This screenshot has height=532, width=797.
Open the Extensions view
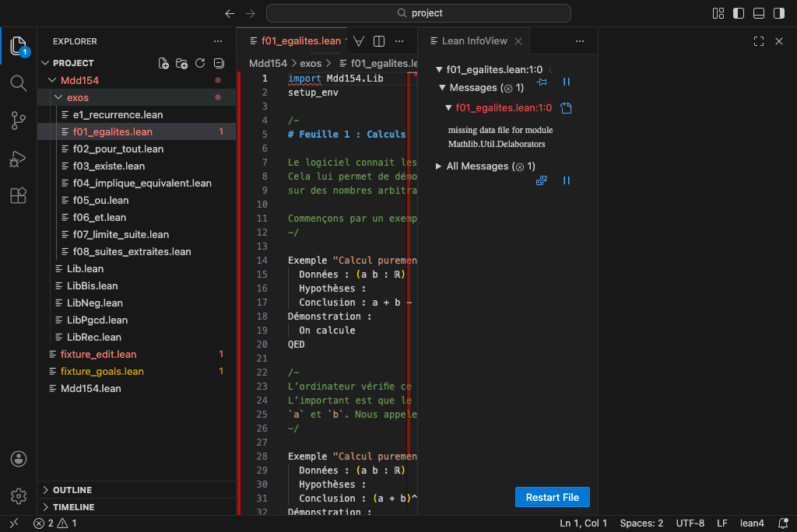[19, 196]
